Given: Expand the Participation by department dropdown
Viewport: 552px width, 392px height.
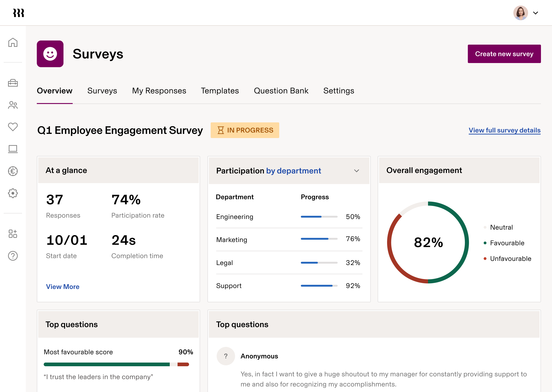Looking at the screenshot, I should coord(356,171).
